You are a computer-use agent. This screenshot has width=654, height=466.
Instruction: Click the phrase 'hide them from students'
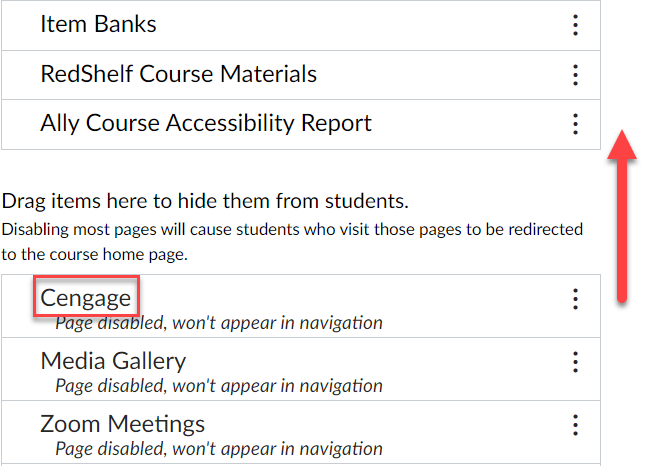293,201
